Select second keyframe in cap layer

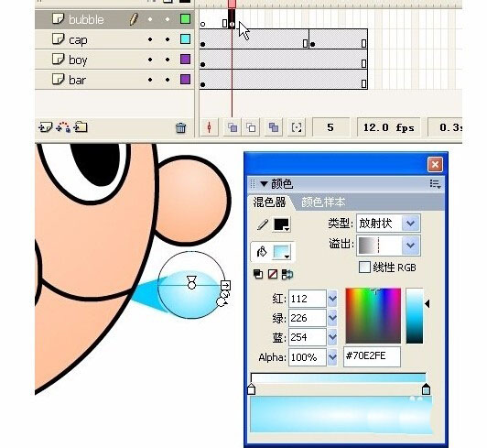click(313, 45)
